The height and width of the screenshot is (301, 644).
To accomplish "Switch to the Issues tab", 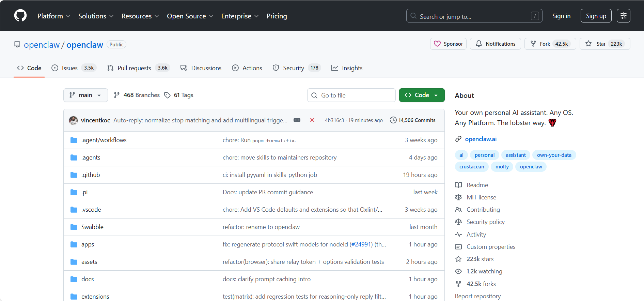I will (x=74, y=68).
